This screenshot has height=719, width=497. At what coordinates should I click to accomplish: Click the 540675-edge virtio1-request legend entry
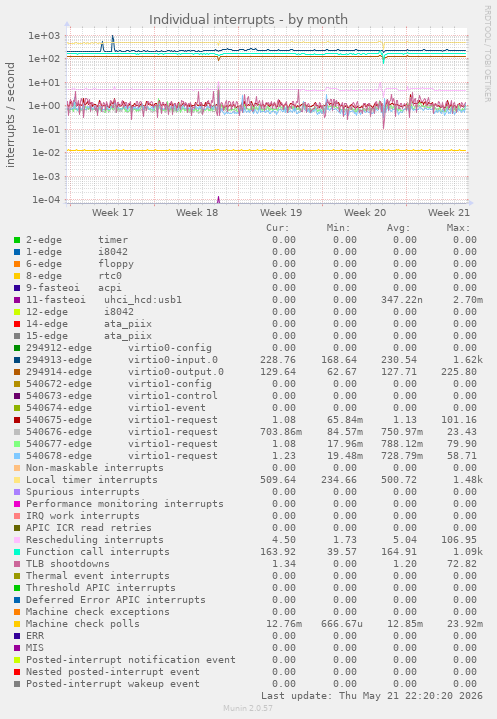tap(121, 420)
